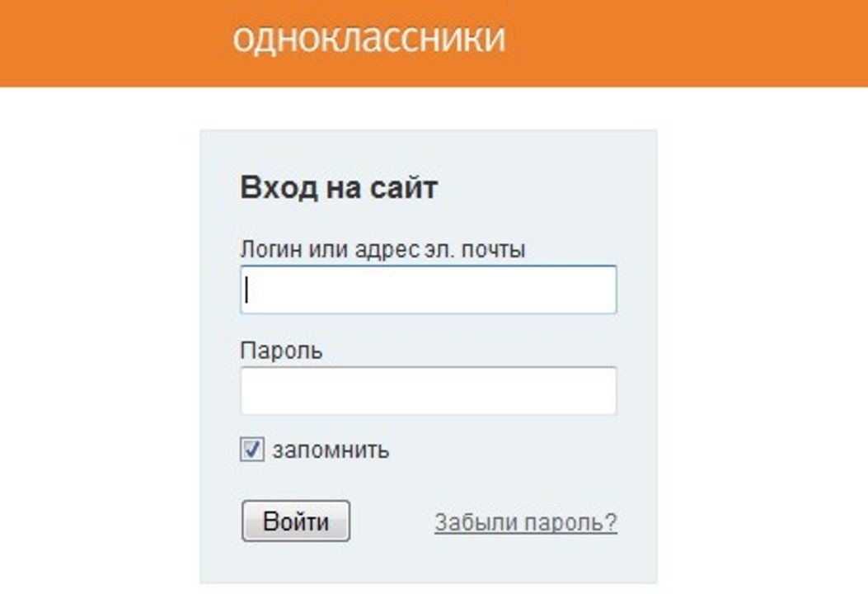Click the Одноклассники logo in the header
Image resolution: width=868 pixels, height=594 pixels.
coord(368,38)
